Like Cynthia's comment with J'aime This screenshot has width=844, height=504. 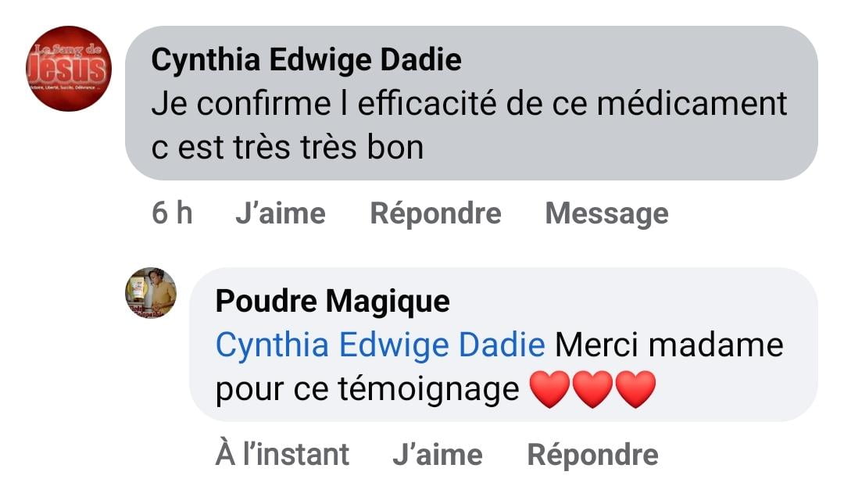pos(280,213)
